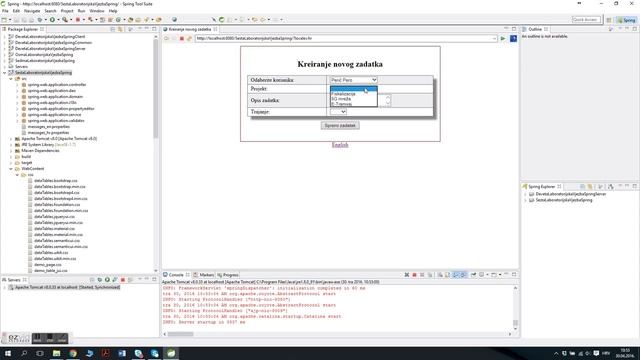Expand the DesetaLaboratorijskaVjezbaSpringClient project

[x=4, y=37]
